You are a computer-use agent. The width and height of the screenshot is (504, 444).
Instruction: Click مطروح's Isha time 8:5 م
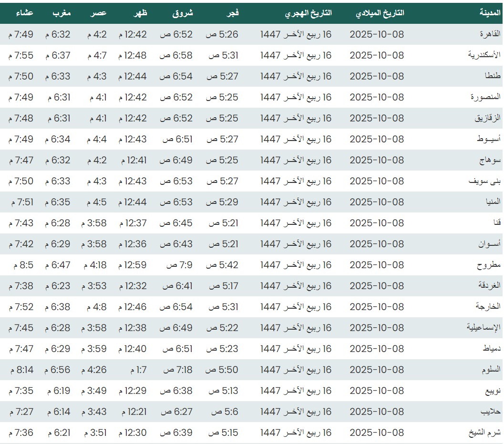pos(21,265)
